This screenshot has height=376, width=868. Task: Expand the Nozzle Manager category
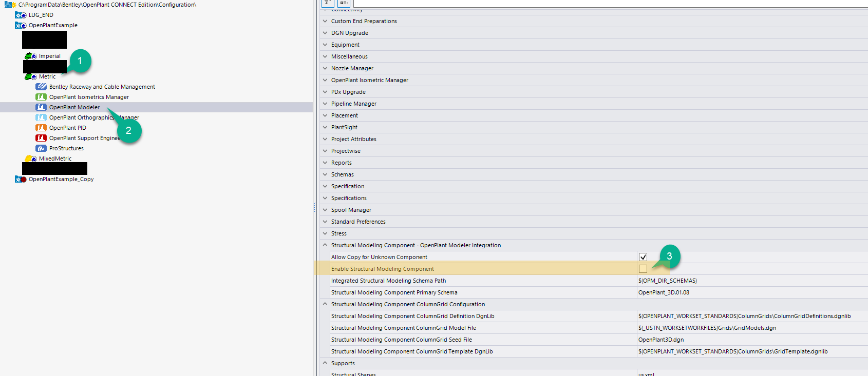(x=325, y=68)
